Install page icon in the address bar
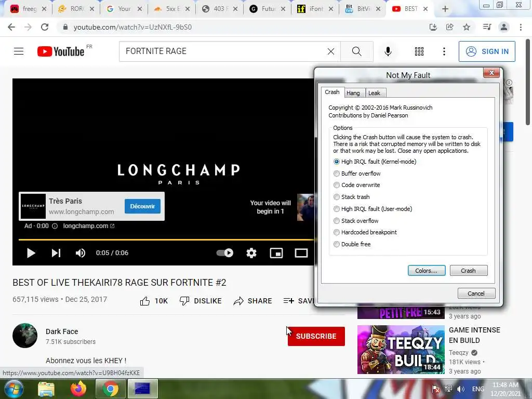This screenshot has width=532, height=399. click(x=433, y=27)
